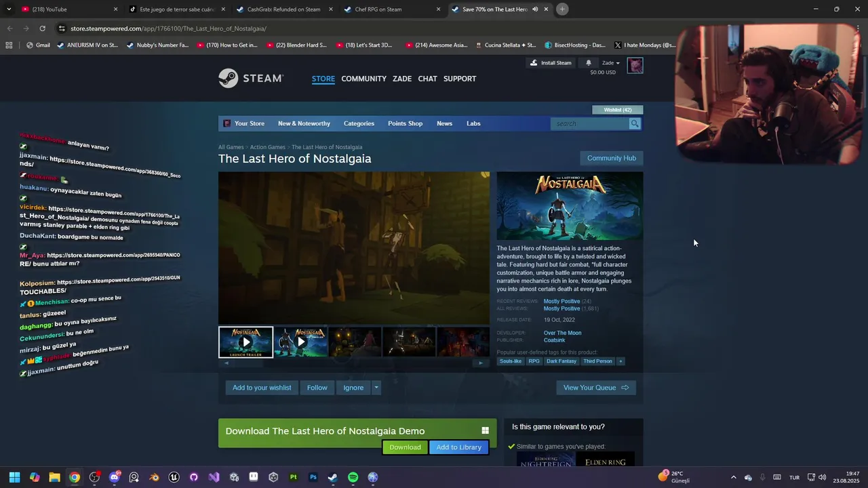Click the search magnifier button

635,123
